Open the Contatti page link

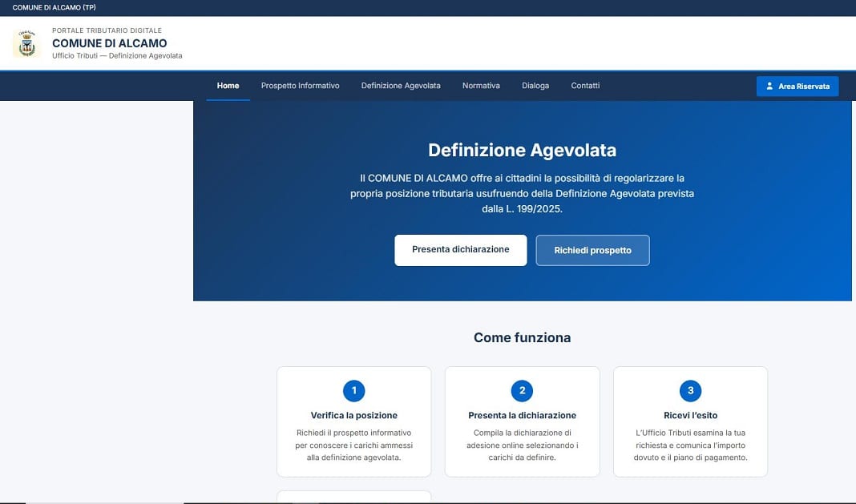(x=585, y=86)
